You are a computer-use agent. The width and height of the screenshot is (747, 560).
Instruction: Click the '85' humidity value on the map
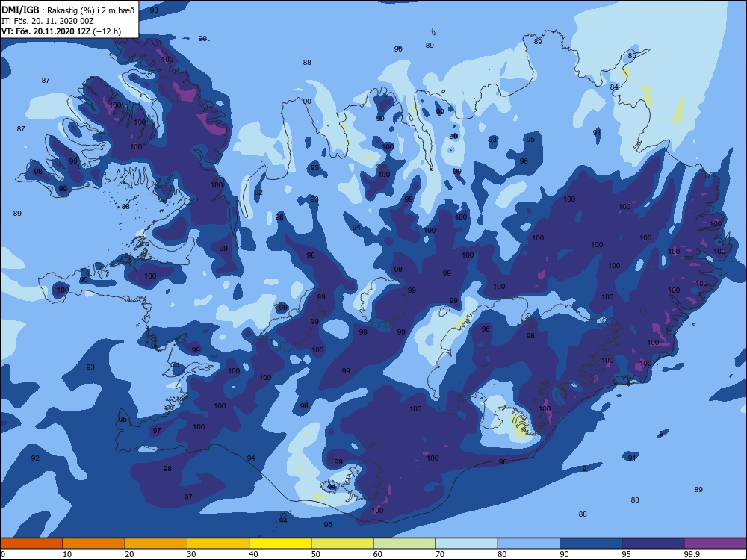click(x=632, y=56)
